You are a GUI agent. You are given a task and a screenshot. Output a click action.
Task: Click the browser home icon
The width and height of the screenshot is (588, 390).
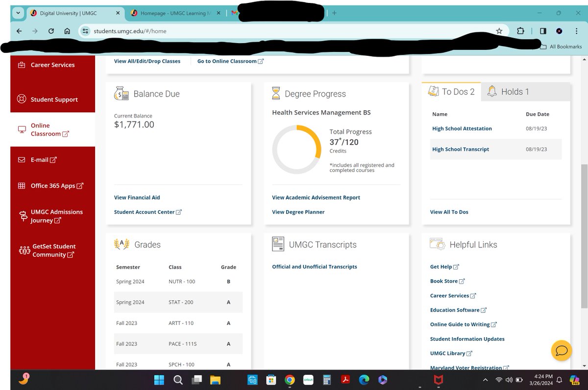coord(67,31)
